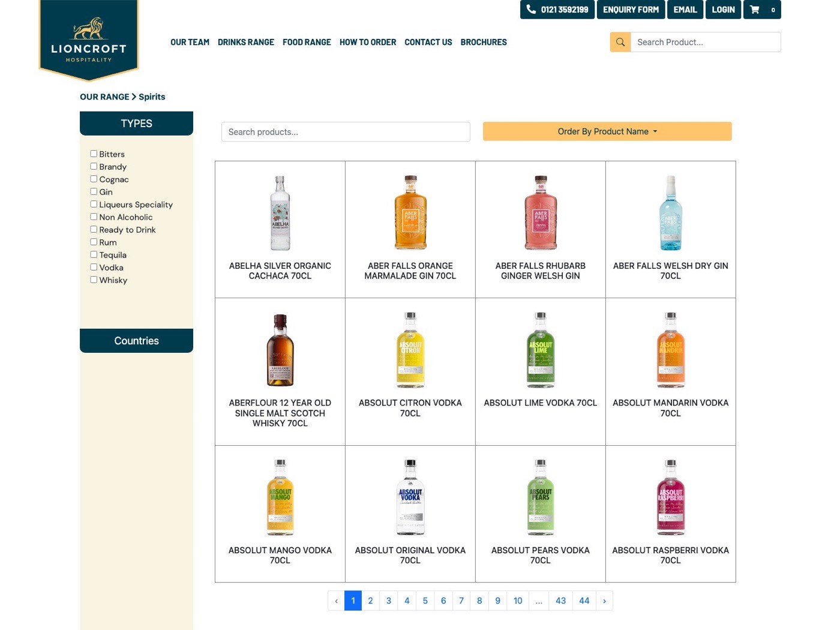Open Absolut Pears Vodka bottle image
840x630 pixels.
[541, 497]
